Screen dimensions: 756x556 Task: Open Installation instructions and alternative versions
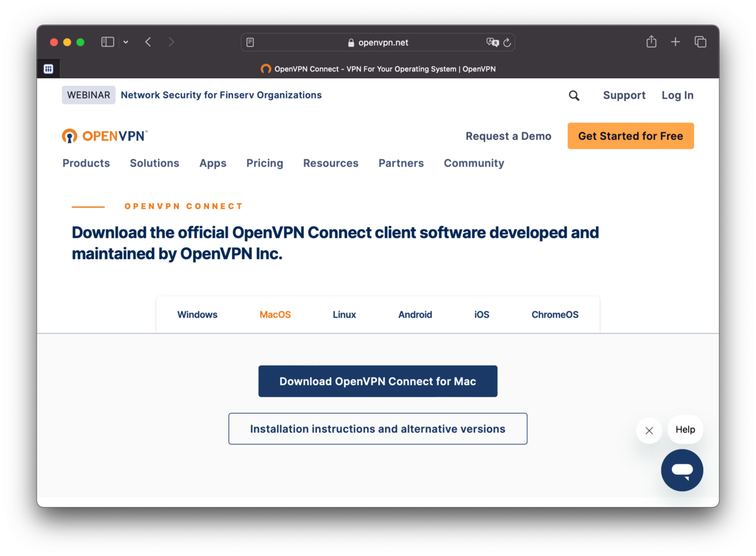coord(377,429)
